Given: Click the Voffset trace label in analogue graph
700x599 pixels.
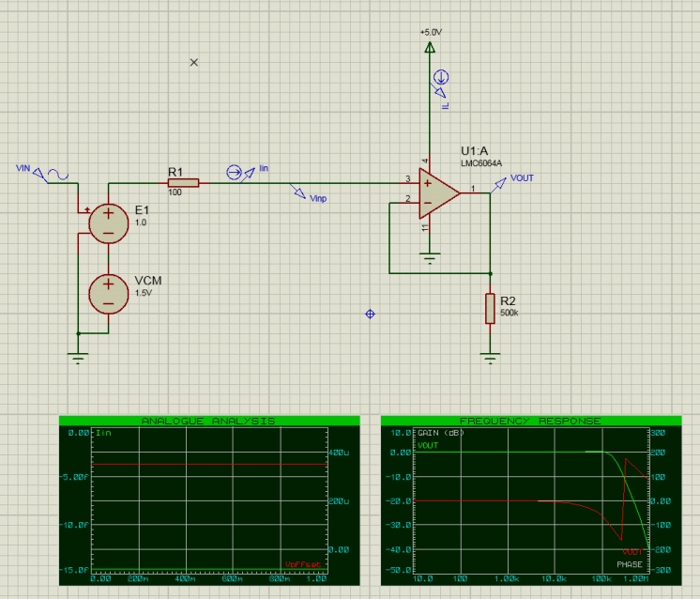Looking at the screenshot, I should click(303, 564).
